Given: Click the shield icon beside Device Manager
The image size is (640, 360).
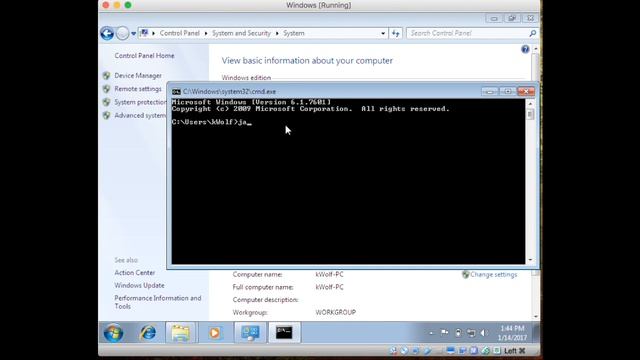Looking at the screenshot, I should click(x=107, y=76).
